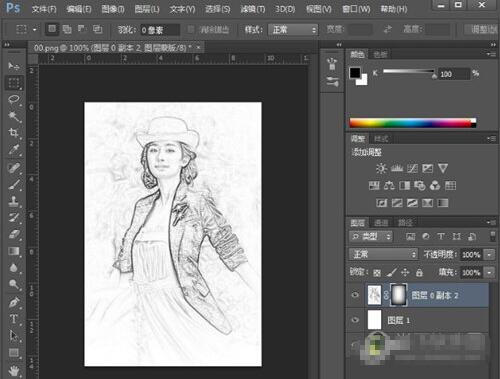This screenshot has height=379, width=500.
Task: Open the 滤镜(T) menu
Action: 252,9
